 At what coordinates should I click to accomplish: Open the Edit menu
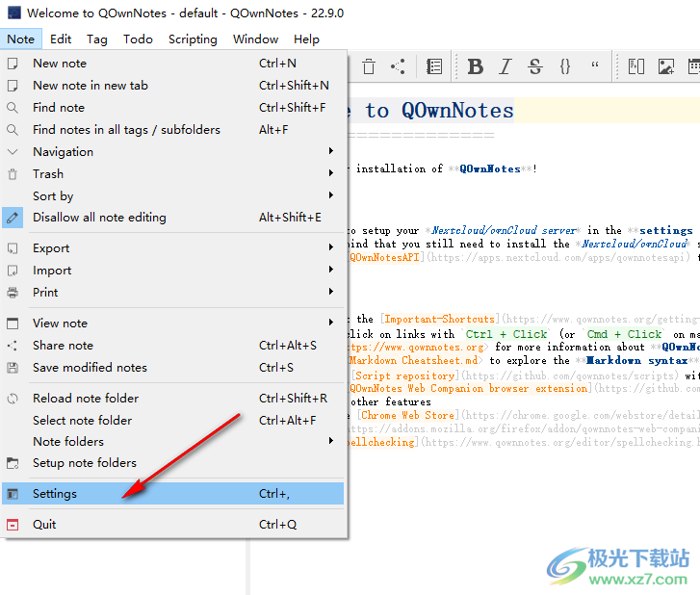(x=61, y=39)
